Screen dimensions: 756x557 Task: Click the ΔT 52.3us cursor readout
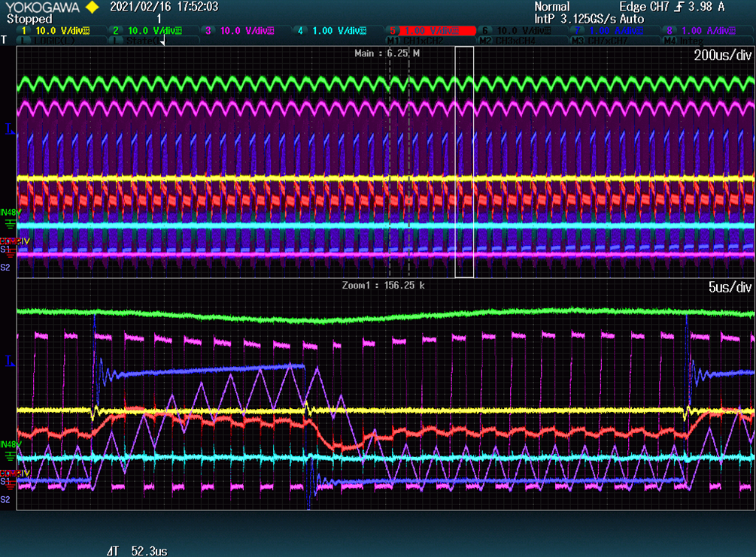[136, 551]
